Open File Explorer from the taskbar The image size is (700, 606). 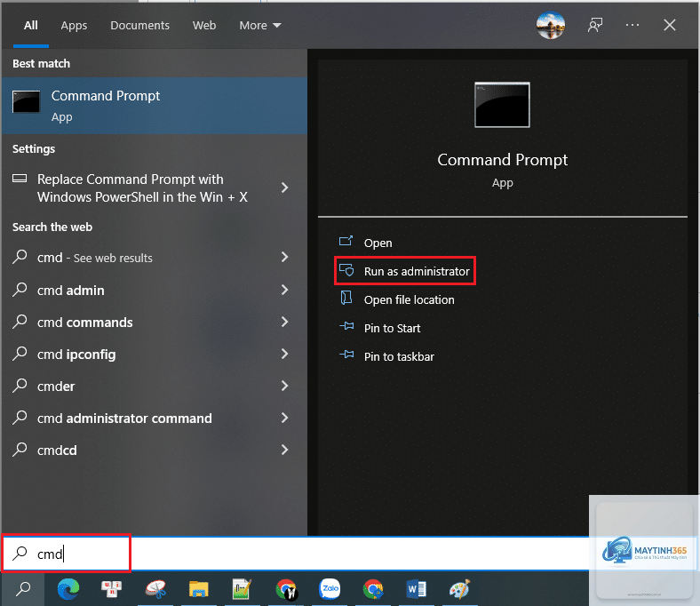pos(199,589)
